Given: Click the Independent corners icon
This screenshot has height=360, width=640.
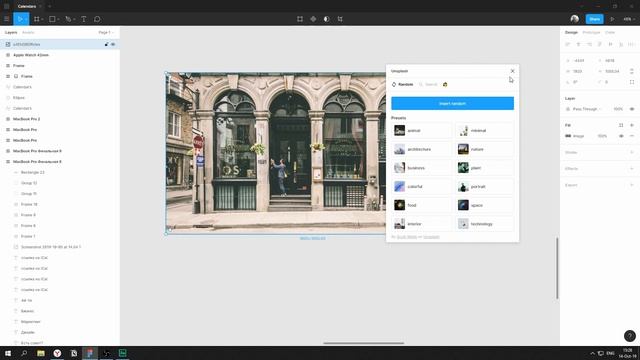Looking at the screenshot, I should tap(632, 82).
